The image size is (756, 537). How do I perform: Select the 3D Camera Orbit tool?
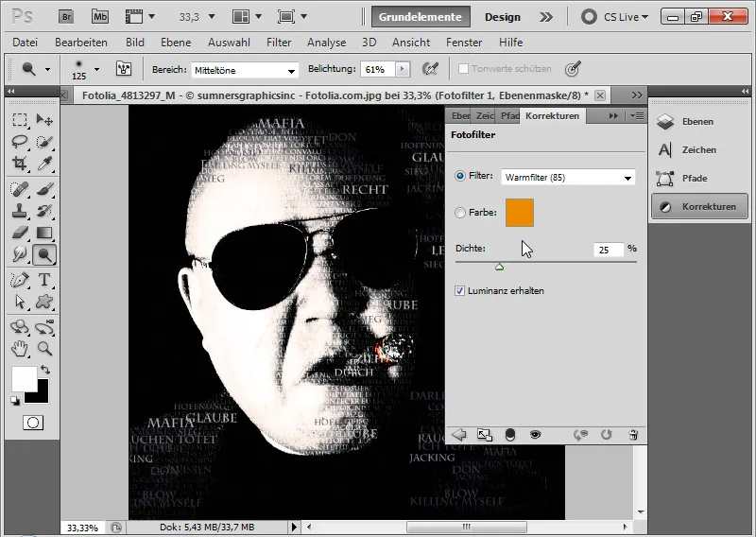[44, 326]
